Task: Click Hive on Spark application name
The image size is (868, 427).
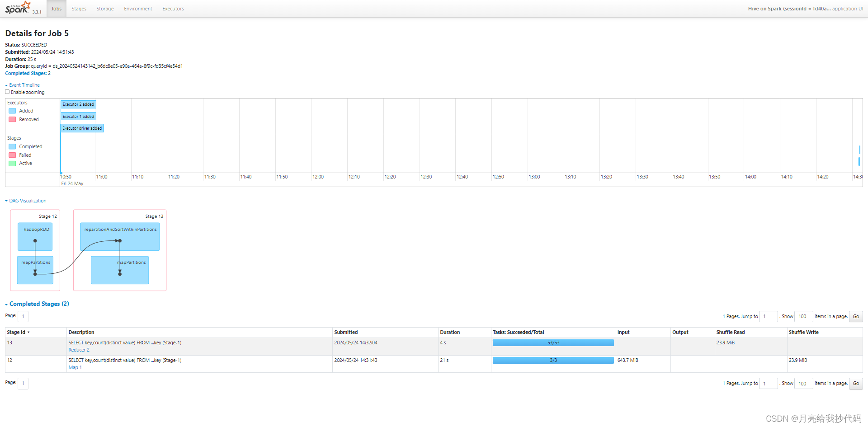Action: coord(789,9)
